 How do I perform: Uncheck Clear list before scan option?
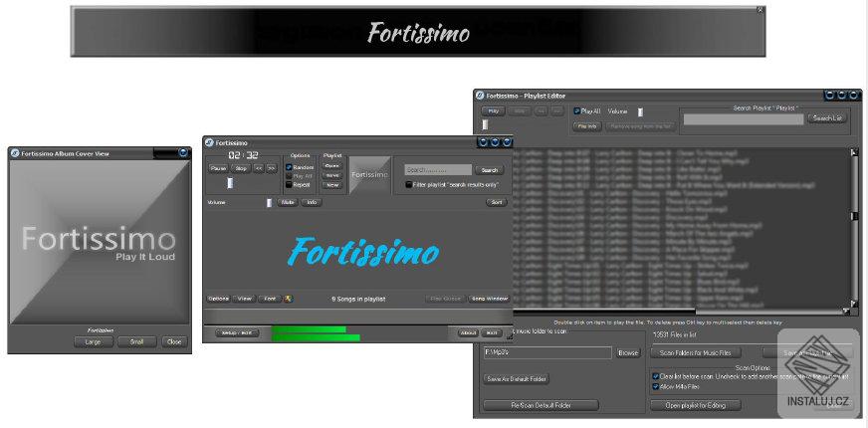pos(655,376)
